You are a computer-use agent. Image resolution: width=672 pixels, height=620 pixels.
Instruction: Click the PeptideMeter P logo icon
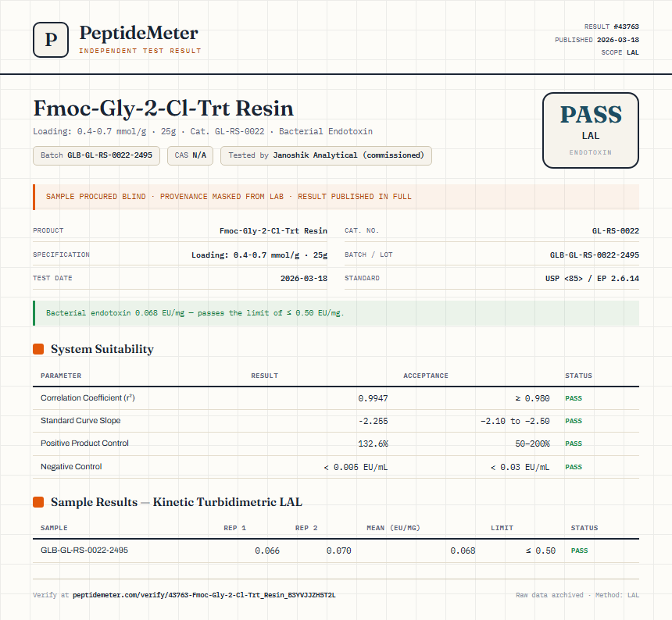coord(51,40)
